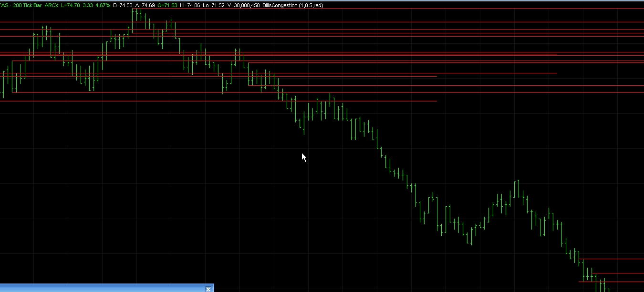Close the small blue panel at bottom

point(208,289)
